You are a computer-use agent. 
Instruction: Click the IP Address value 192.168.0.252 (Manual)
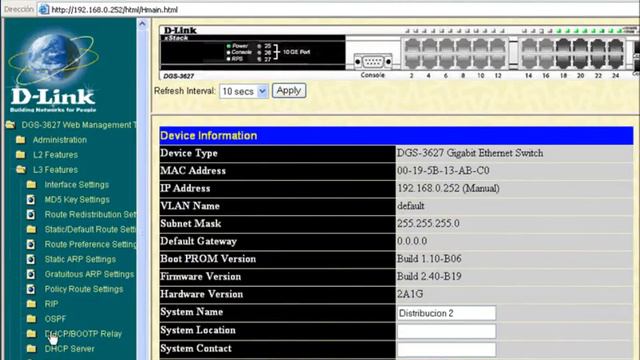pyautogui.click(x=448, y=188)
